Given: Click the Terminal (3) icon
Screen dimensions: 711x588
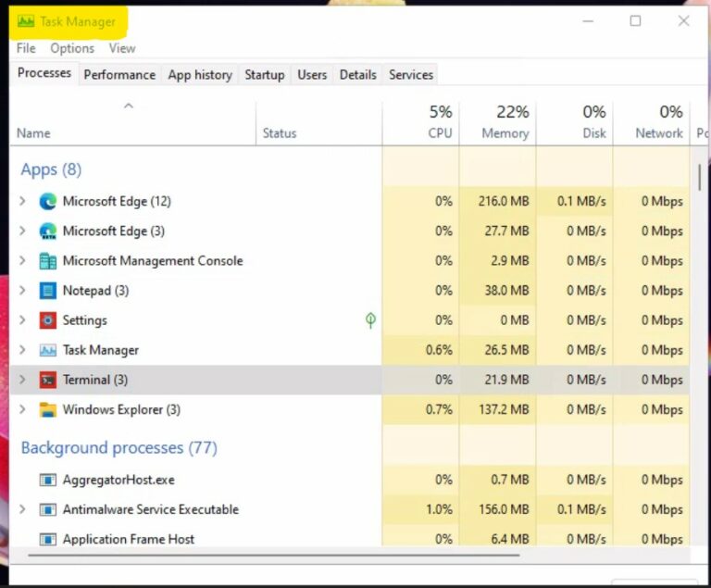Looking at the screenshot, I should pos(47,380).
